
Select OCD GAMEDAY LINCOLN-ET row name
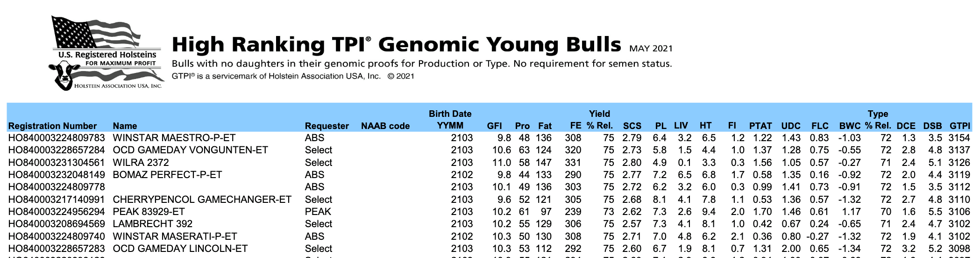180,249
